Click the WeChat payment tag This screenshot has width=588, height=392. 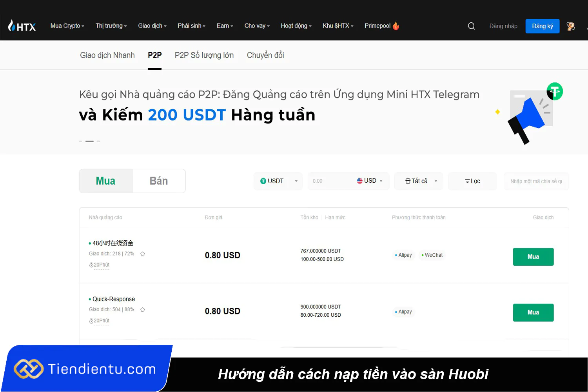432,255
